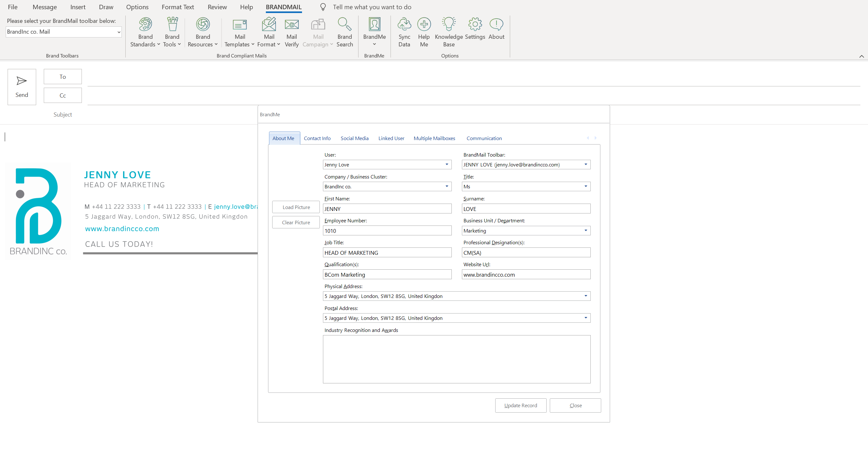Open the Knowledge Base lightbulb icon
The height and width of the screenshot is (452, 868).
449,24
